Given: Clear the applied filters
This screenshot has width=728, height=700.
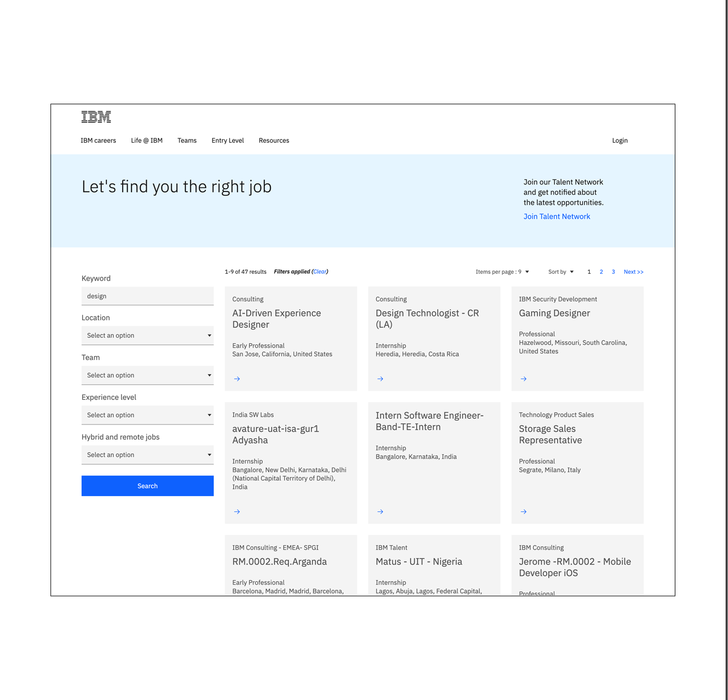Looking at the screenshot, I should pyautogui.click(x=320, y=272).
